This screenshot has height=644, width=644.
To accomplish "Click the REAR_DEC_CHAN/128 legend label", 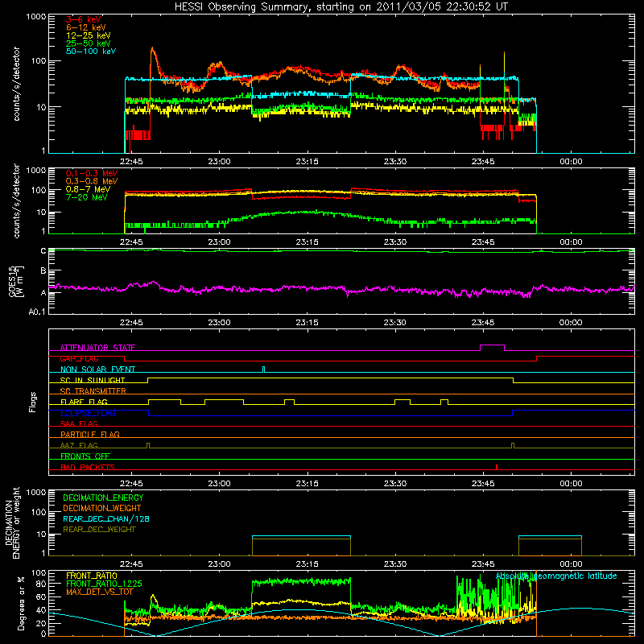I will click(106, 518).
